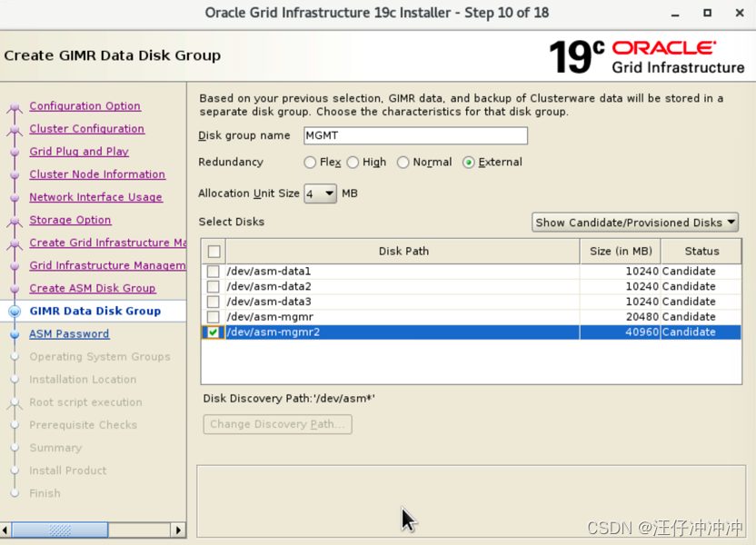Select the /dev/asm-mgmr2 path text
The image size is (756, 545).
tap(274, 332)
